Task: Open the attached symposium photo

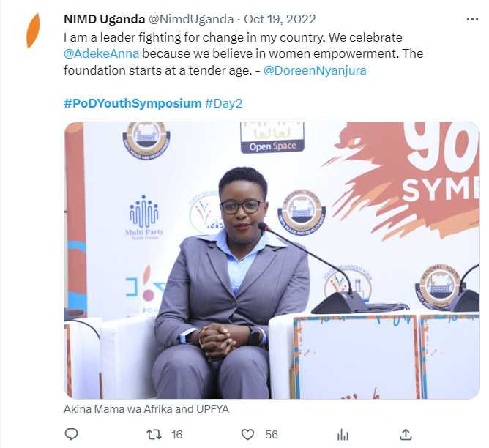Action: [x=272, y=261]
